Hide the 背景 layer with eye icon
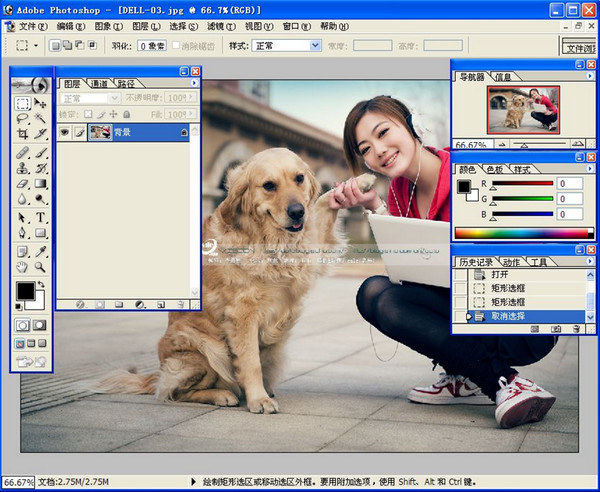 (x=64, y=132)
